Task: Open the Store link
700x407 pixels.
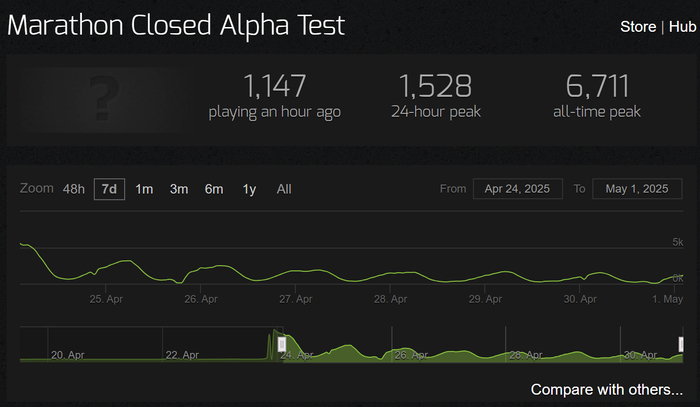Action: point(637,27)
